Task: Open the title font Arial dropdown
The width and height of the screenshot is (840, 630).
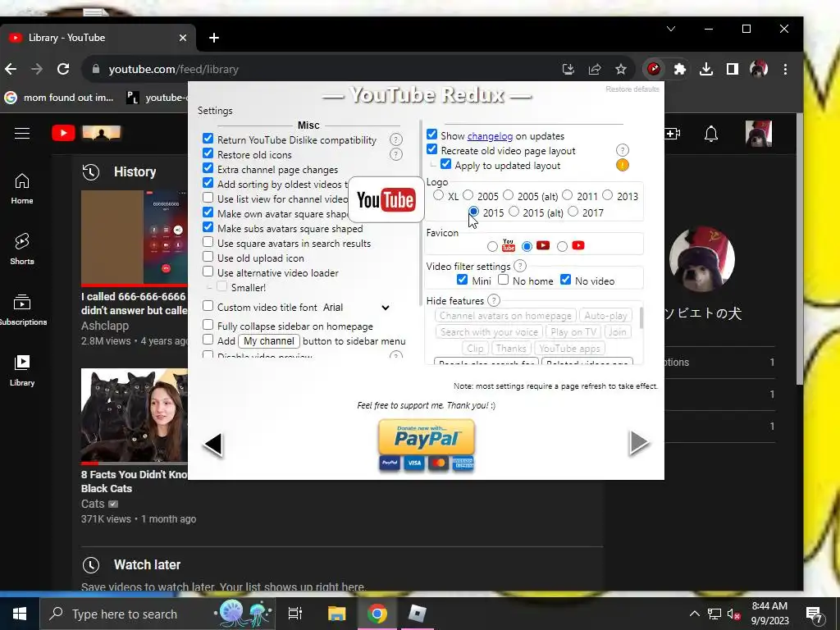Action: (x=356, y=308)
